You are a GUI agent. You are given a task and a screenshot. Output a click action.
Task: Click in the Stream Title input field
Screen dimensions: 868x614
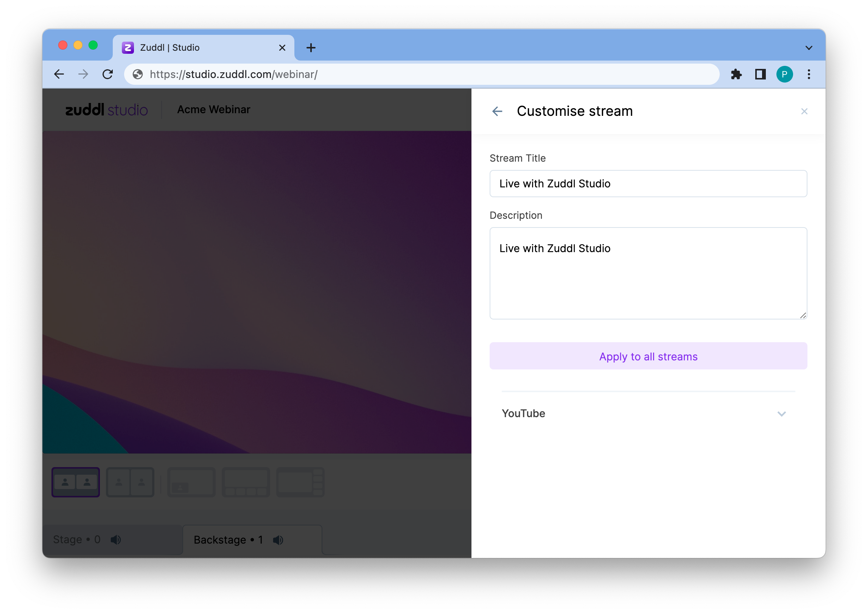coord(648,184)
